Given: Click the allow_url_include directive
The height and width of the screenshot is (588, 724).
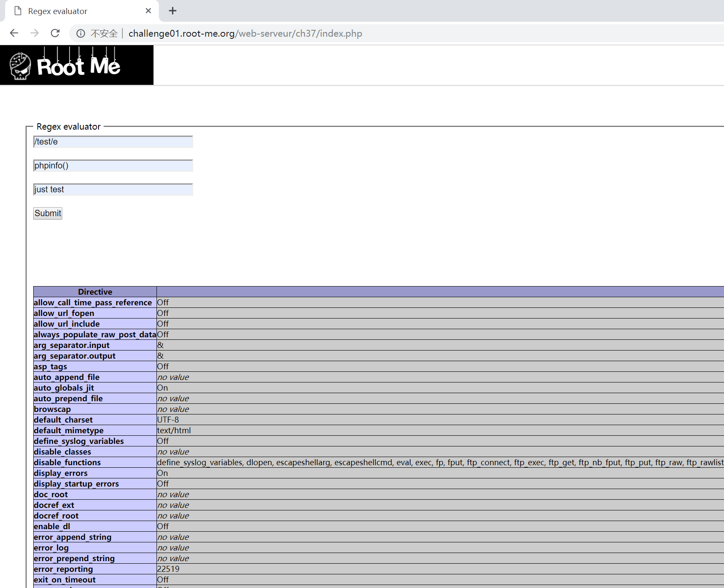Looking at the screenshot, I should (67, 324).
